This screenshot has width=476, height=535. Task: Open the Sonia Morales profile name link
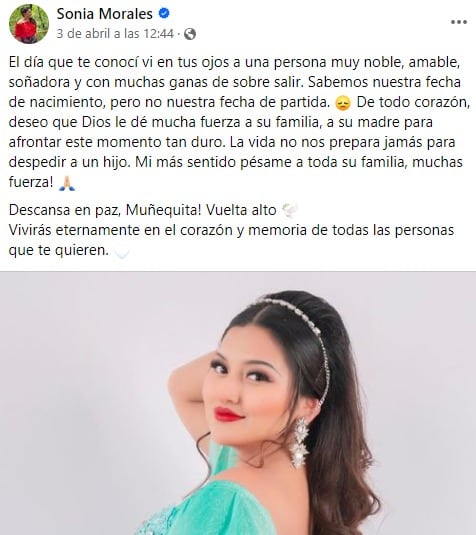point(104,14)
